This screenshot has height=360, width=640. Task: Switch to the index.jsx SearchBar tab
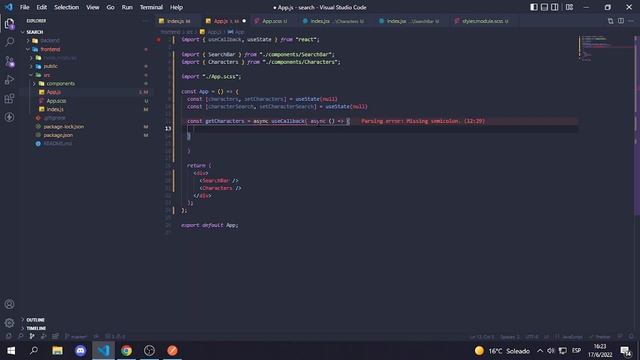411,21
